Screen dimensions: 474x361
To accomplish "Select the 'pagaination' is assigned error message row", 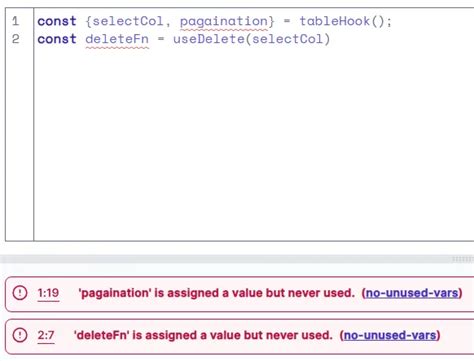I will pos(240,294).
